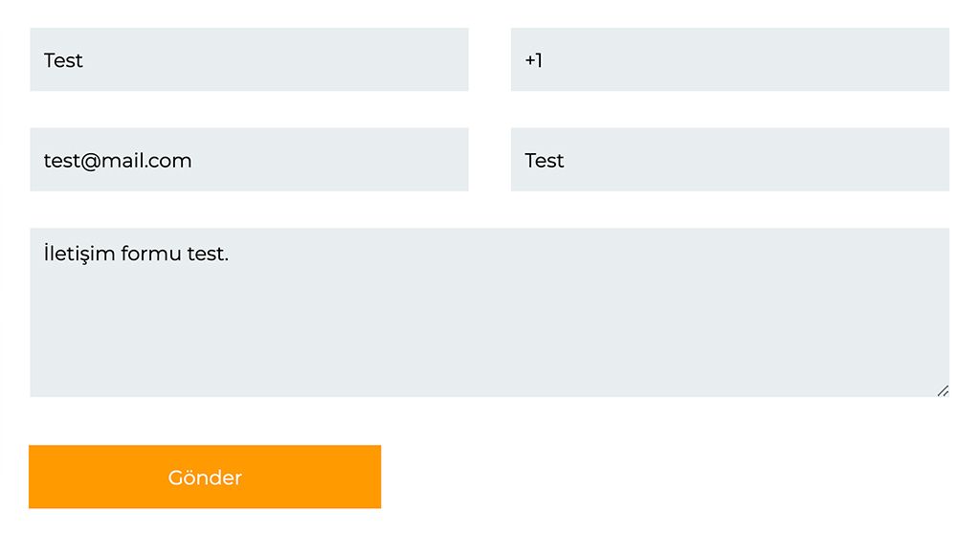The height and width of the screenshot is (533, 980).
Task: Click the Gönder label text on the button
Action: 205,477
